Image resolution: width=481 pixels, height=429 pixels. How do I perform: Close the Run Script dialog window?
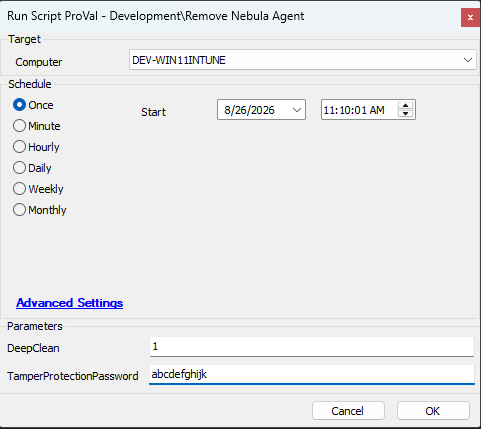470,17
